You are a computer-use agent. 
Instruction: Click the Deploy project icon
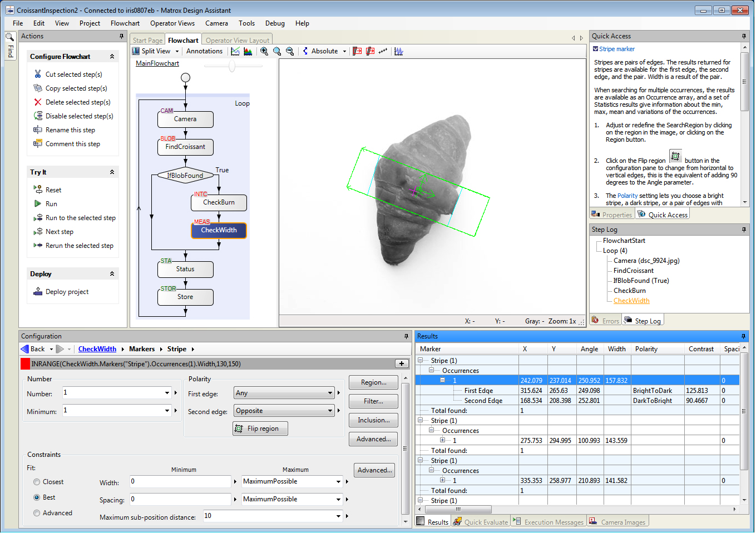pyautogui.click(x=38, y=292)
